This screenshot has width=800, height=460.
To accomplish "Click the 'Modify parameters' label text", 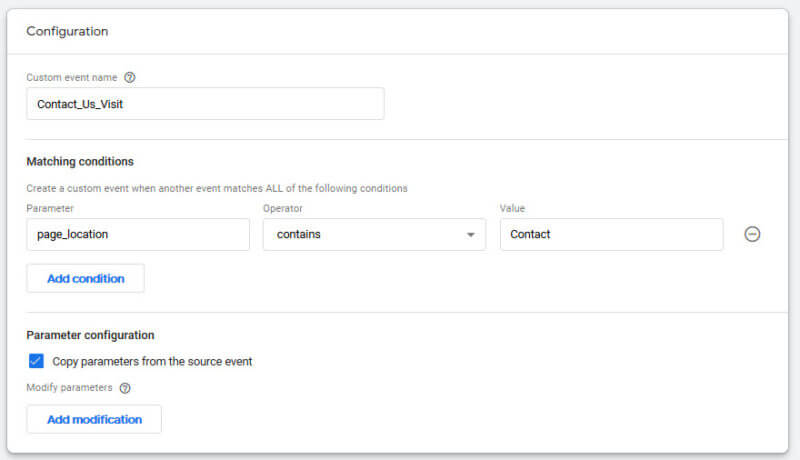I will 69,388.
